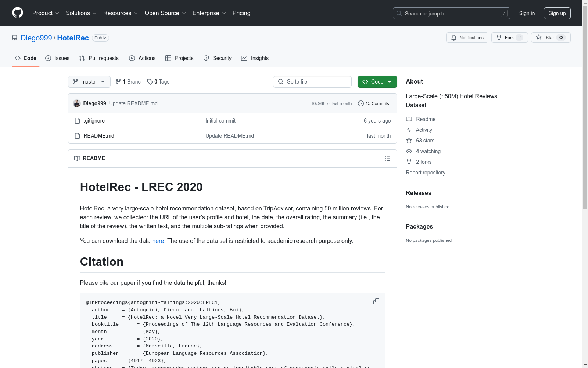Copy the citation code block

coord(376,301)
